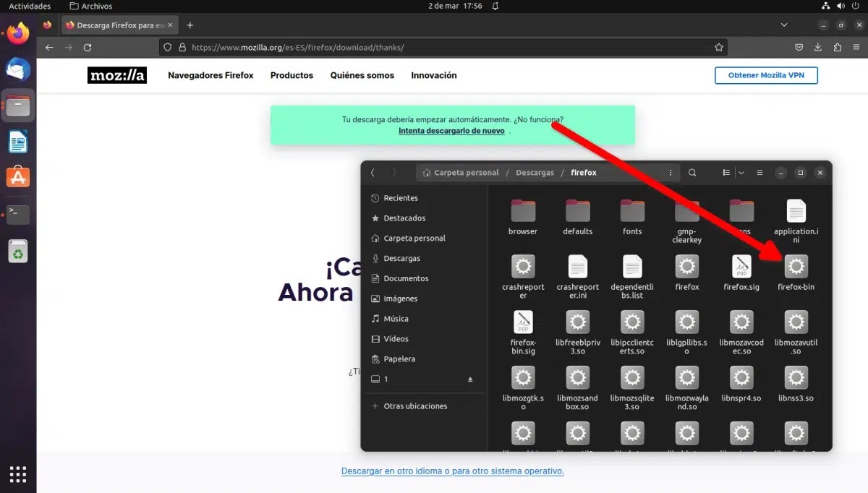Show applications grid in the dock
The image size is (868, 493).
[x=18, y=473]
